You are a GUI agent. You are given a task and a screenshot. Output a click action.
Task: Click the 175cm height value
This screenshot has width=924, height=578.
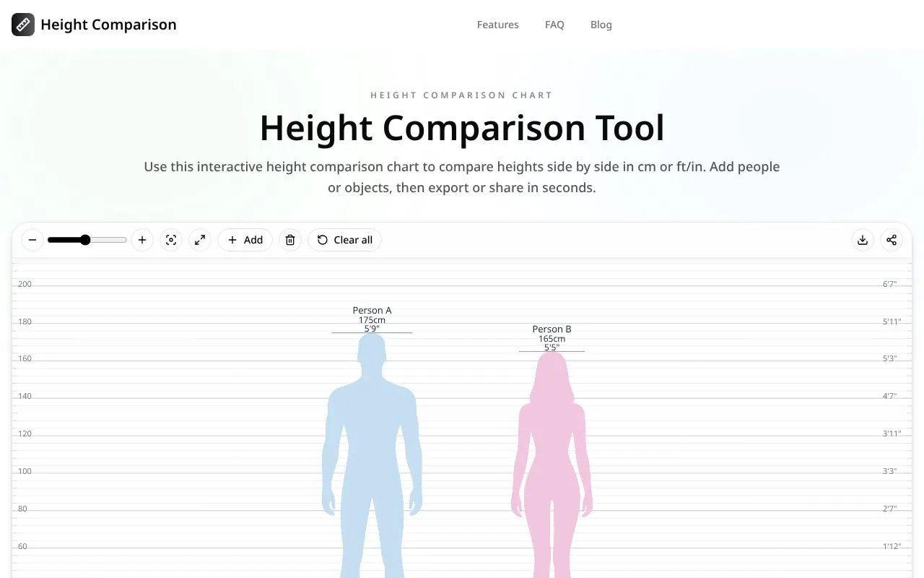coord(372,319)
